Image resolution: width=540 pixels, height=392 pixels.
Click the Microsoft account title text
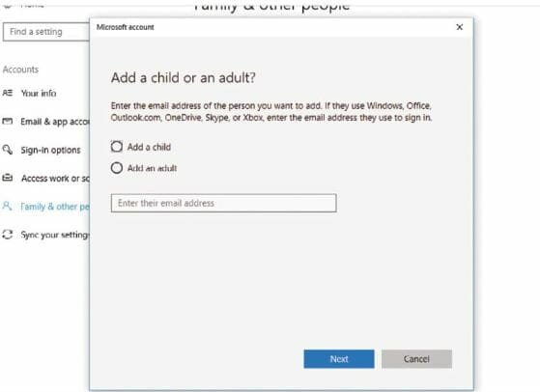[126, 27]
